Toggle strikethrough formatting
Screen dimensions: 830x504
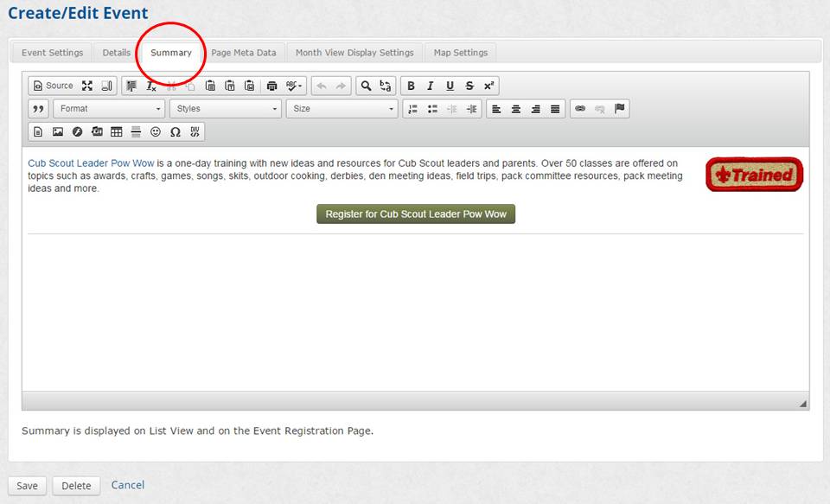click(469, 86)
